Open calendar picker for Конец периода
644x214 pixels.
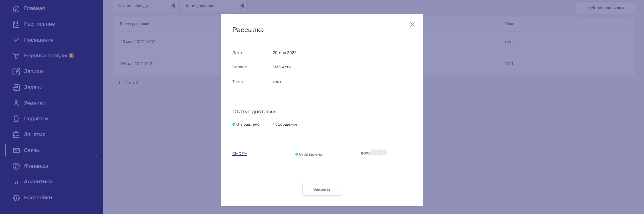pyautogui.click(x=241, y=6)
